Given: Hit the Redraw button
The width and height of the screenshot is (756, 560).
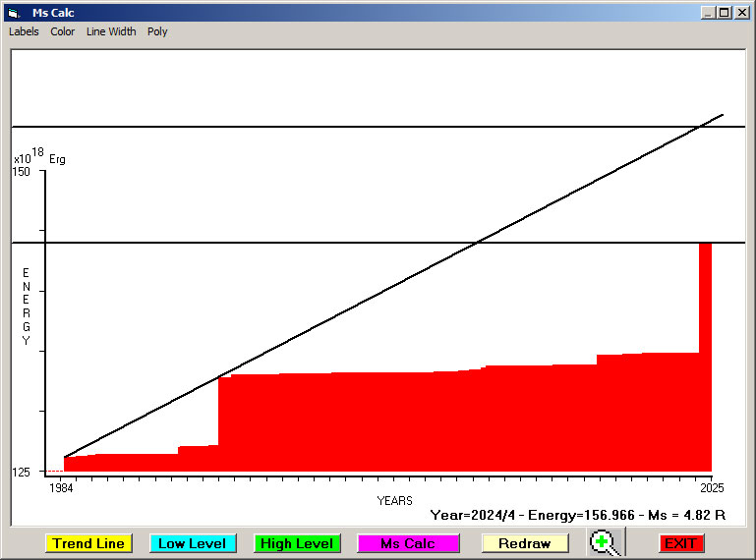Looking at the screenshot, I should coord(525,543).
